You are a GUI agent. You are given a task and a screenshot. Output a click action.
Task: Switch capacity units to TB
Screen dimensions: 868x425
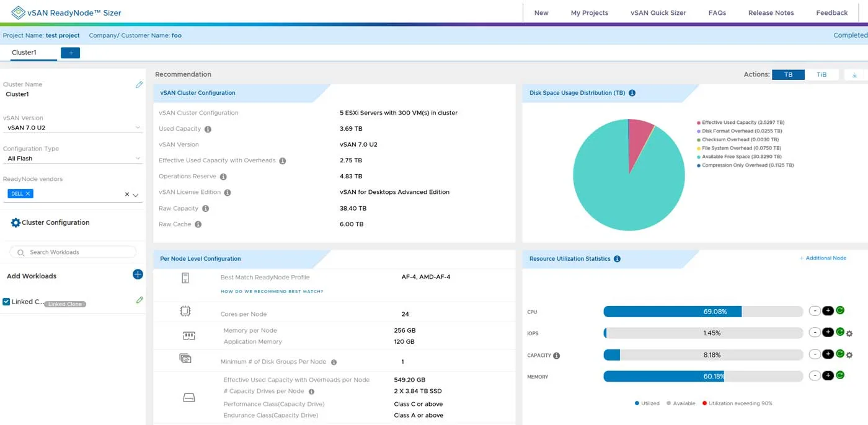[788, 74]
